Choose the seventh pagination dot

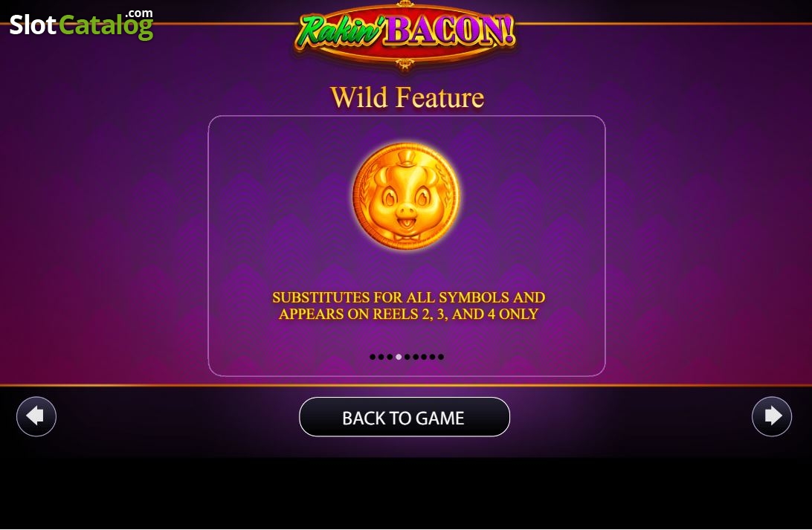click(x=424, y=357)
